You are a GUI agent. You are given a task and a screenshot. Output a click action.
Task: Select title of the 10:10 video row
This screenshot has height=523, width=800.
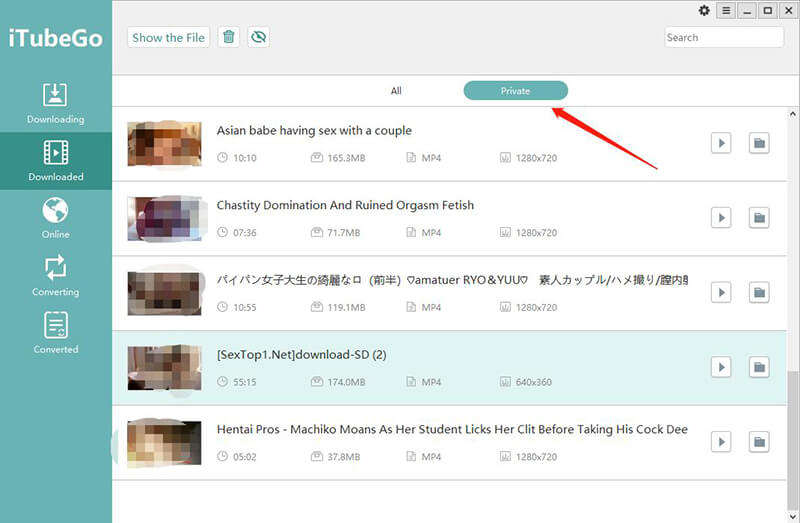314,131
